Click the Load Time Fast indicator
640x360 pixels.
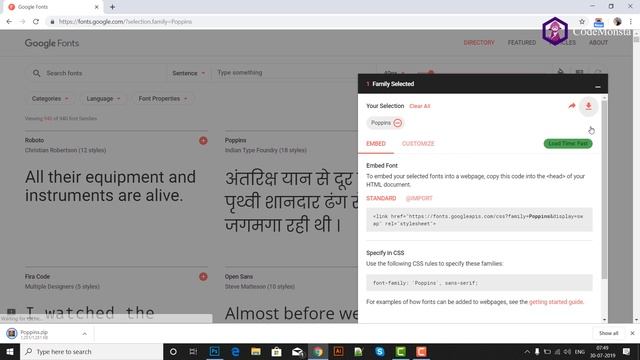[568, 144]
